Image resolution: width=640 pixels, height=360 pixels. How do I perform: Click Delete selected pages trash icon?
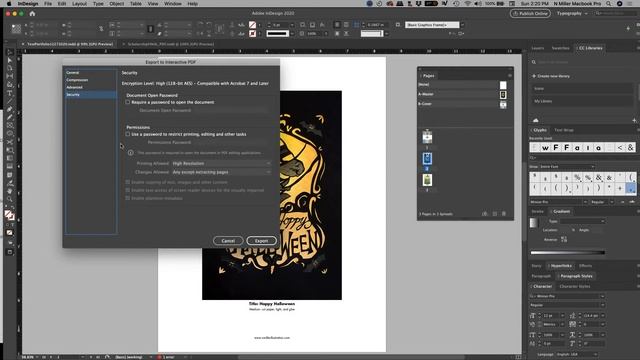[504, 213]
